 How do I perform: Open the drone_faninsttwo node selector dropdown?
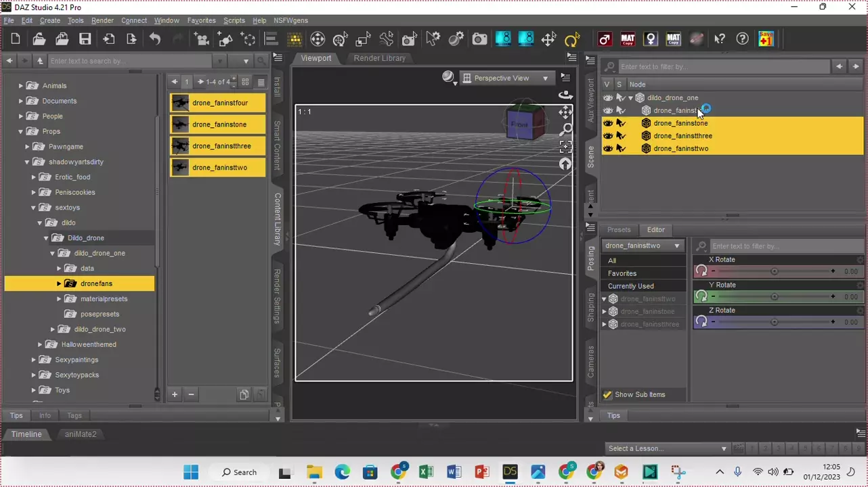click(x=642, y=246)
